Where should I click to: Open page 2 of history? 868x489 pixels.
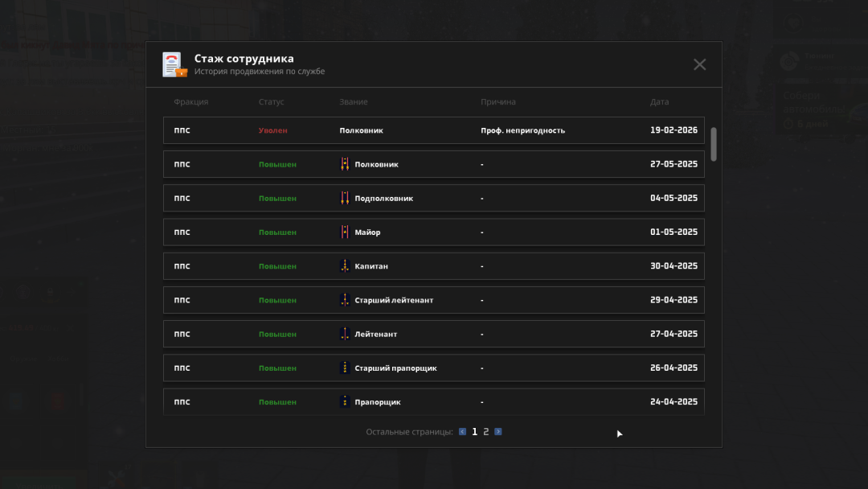(x=486, y=432)
